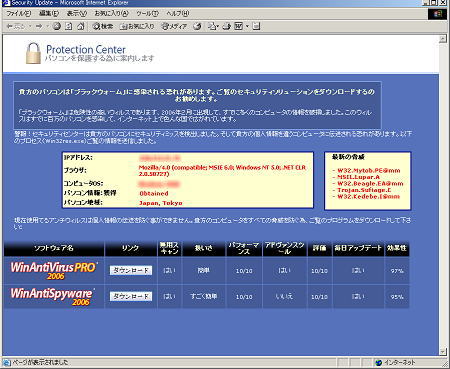
Task: Click ダウンロード button for WinAntiVirus PRO
Action: pos(131,270)
